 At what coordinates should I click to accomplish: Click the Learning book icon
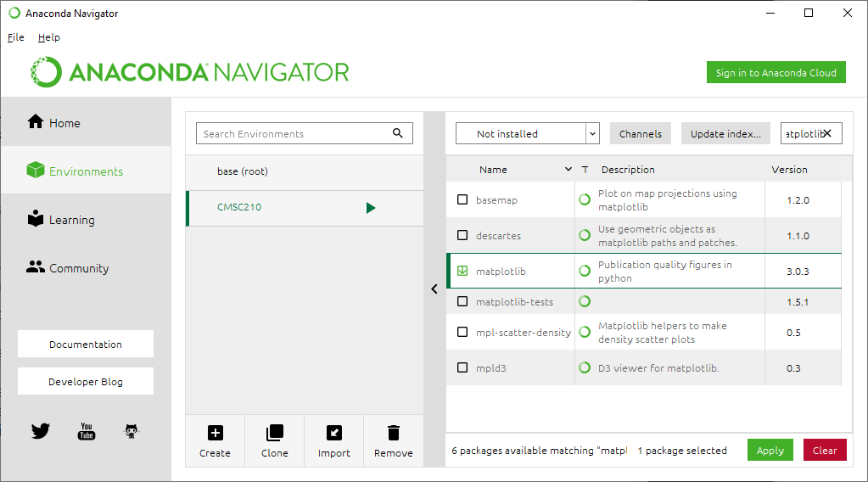(x=36, y=218)
